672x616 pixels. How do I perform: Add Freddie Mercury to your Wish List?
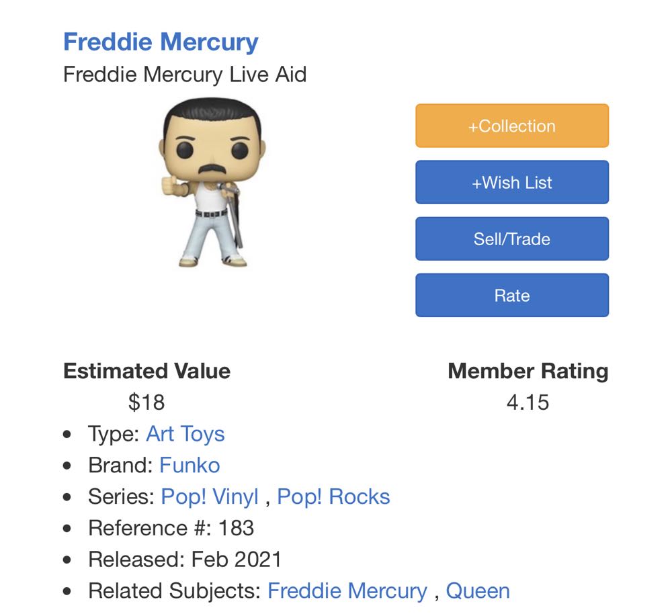tap(511, 182)
